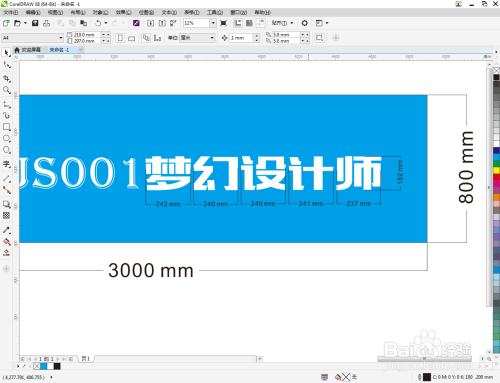This screenshot has width=500, height=383.
Task: Open Options gear icon
Action: tap(304, 23)
